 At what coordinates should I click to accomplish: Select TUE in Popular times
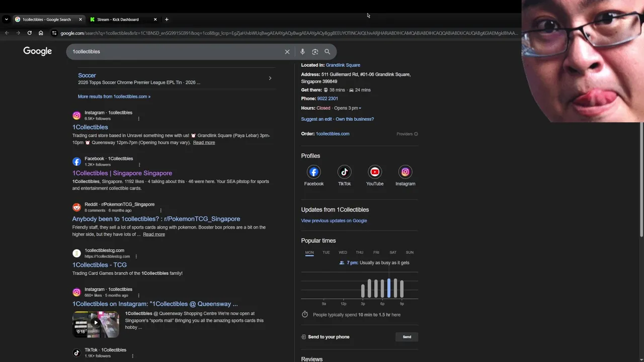(x=326, y=252)
